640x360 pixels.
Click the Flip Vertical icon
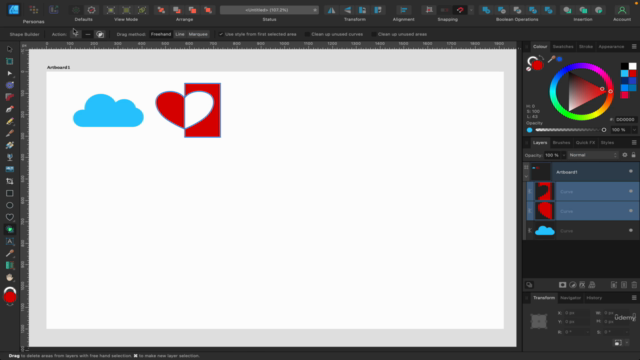click(x=347, y=10)
